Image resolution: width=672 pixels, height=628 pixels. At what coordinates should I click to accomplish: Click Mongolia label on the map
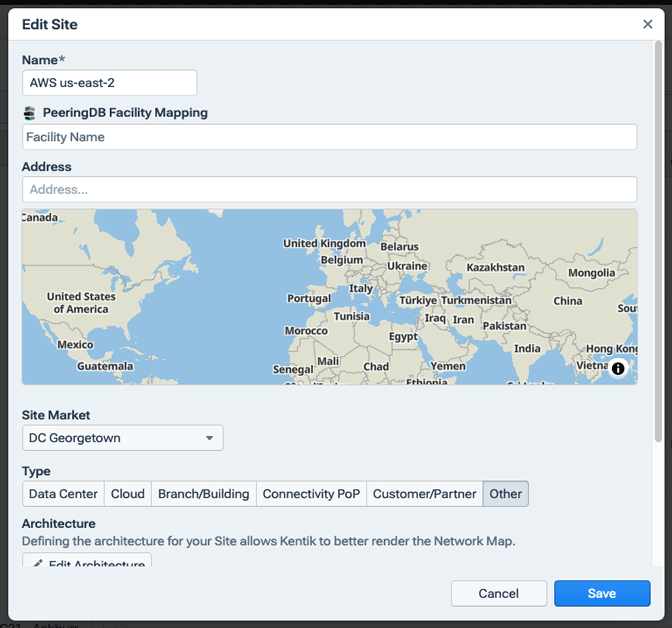591,273
